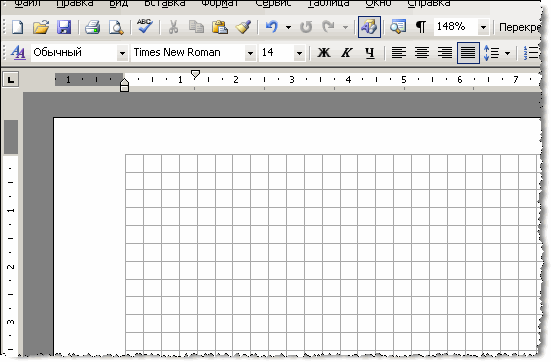Open the Формат menu
The height and width of the screenshot is (362, 551).
[220, 3]
